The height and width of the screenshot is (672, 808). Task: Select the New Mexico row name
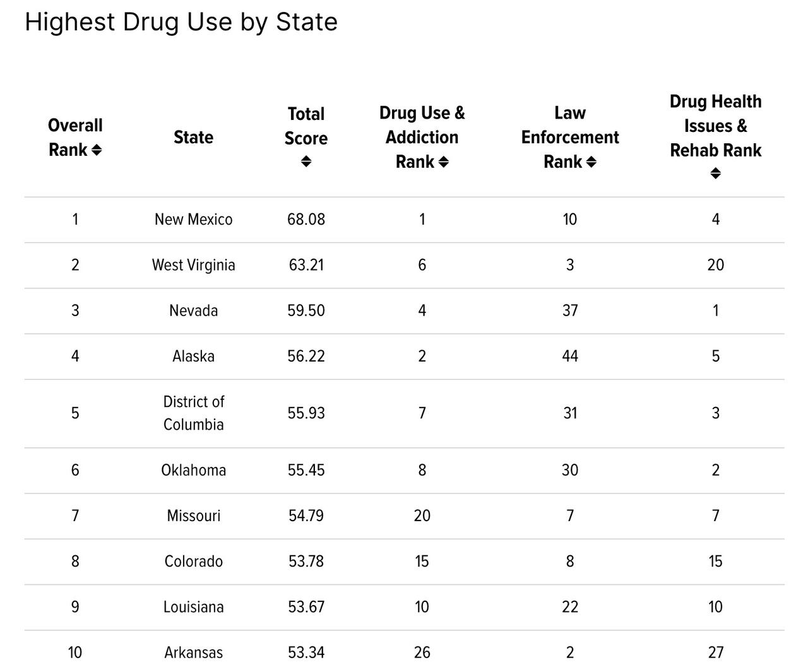click(x=193, y=220)
